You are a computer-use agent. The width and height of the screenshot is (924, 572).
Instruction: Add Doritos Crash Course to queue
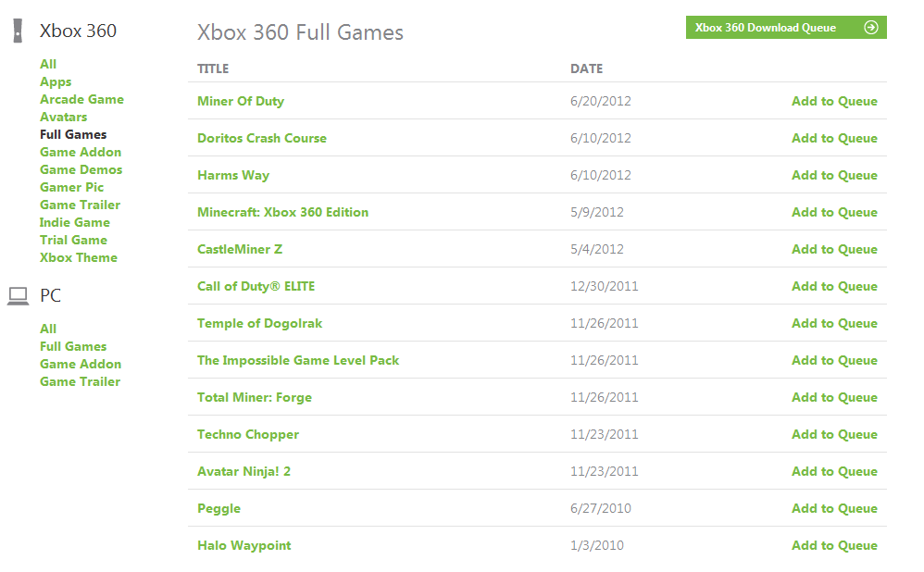(x=834, y=138)
